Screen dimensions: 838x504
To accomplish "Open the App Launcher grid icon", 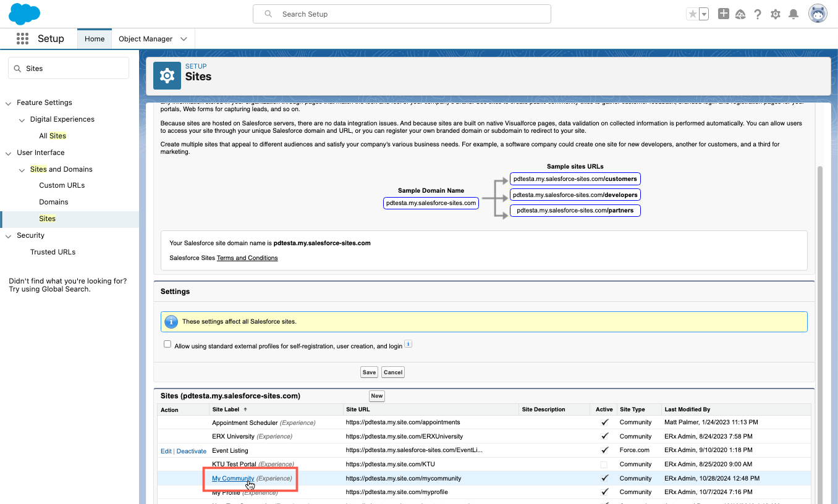I will click(23, 38).
